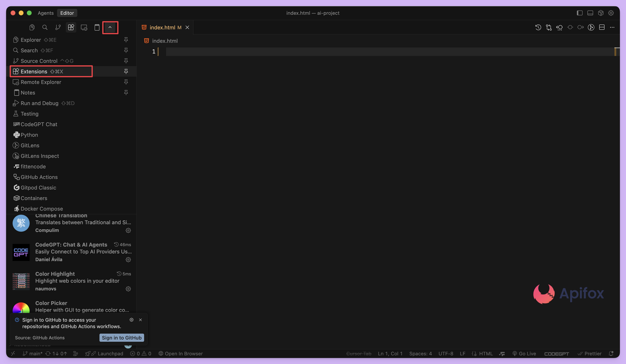The height and width of the screenshot is (364, 626).
Task: Click the Notes icon in sidebar toolbar
Action: [x=97, y=28]
